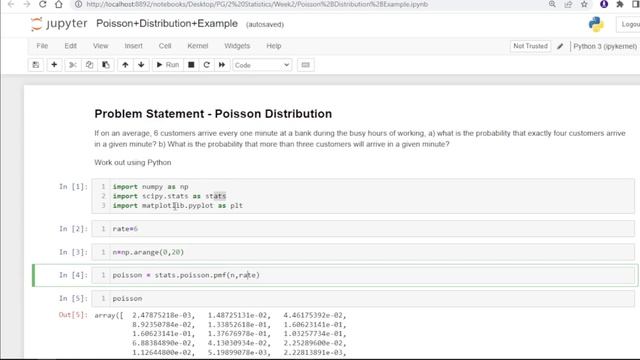
Task: Paste cells below icon
Action: tap(106, 65)
